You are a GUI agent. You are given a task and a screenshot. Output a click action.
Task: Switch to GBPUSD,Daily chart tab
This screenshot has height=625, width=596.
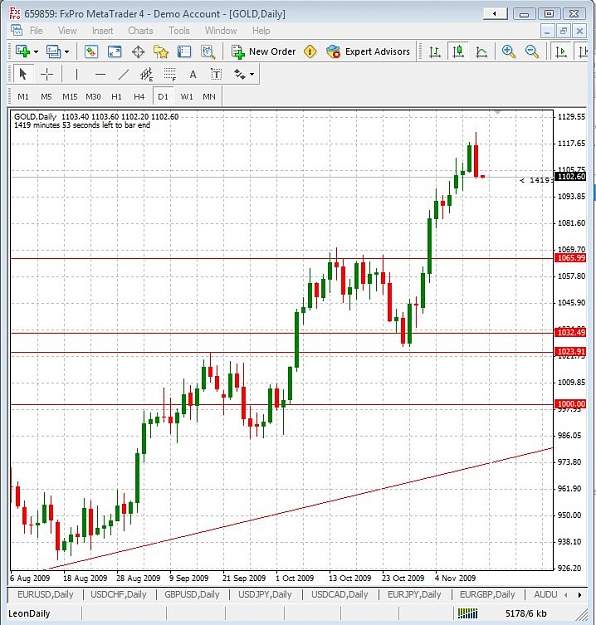192,595
